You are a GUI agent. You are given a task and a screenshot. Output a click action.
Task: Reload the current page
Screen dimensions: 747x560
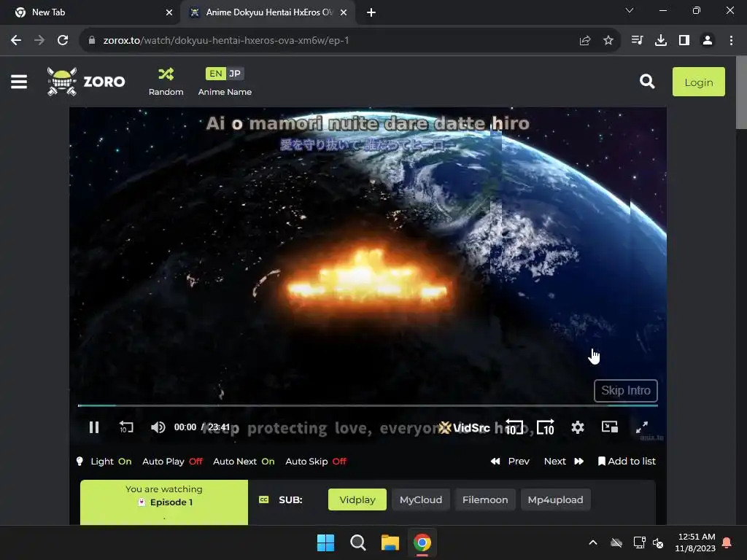pyautogui.click(x=63, y=41)
